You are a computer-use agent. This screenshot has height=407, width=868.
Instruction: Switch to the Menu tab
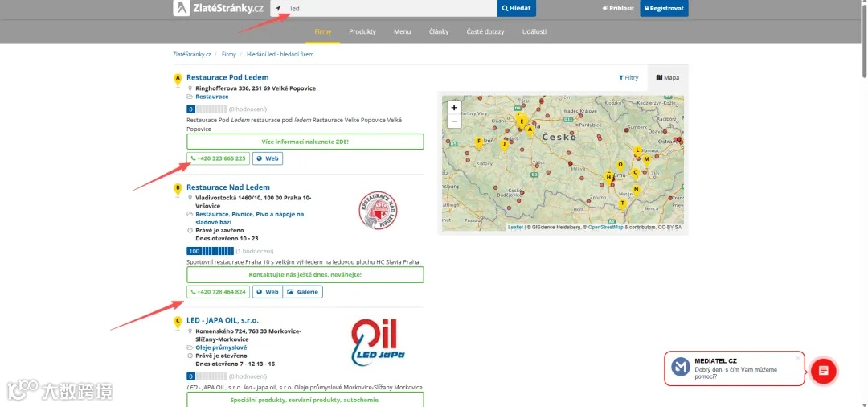pos(403,31)
